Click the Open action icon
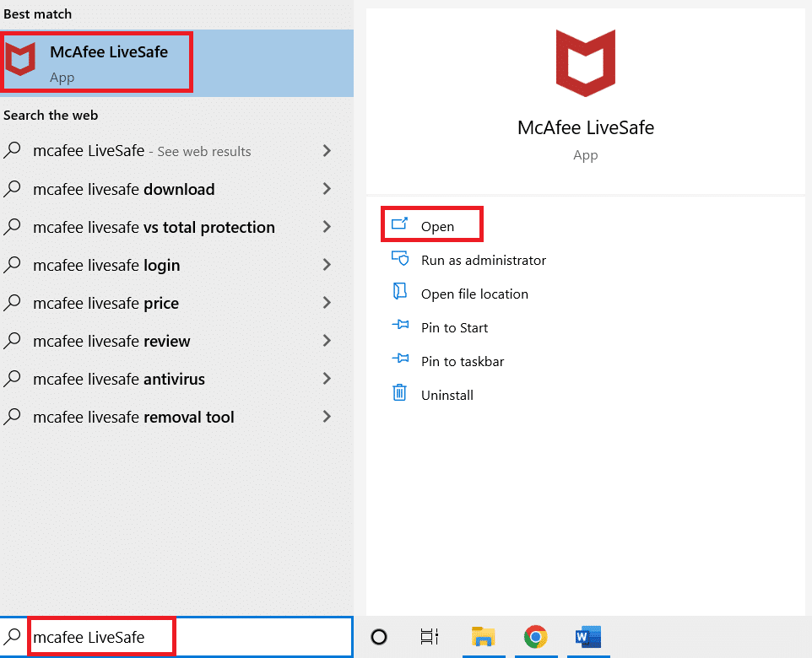This screenshot has width=812, height=658. point(400,224)
